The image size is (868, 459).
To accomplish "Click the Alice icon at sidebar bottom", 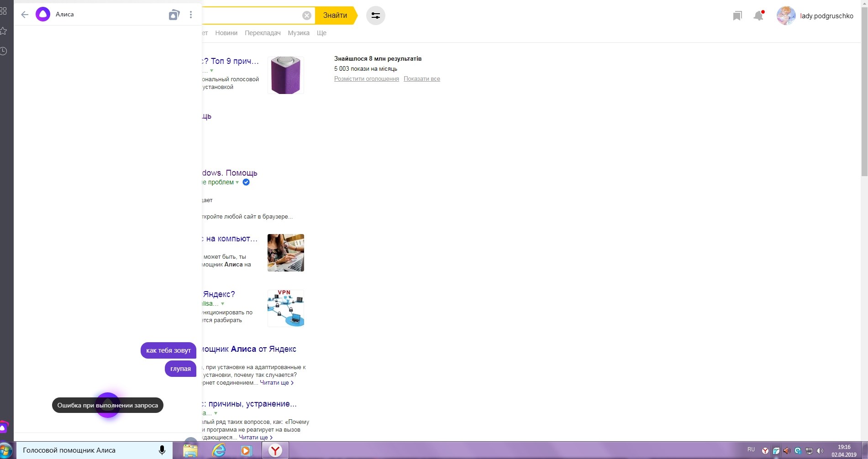I will tap(4, 428).
